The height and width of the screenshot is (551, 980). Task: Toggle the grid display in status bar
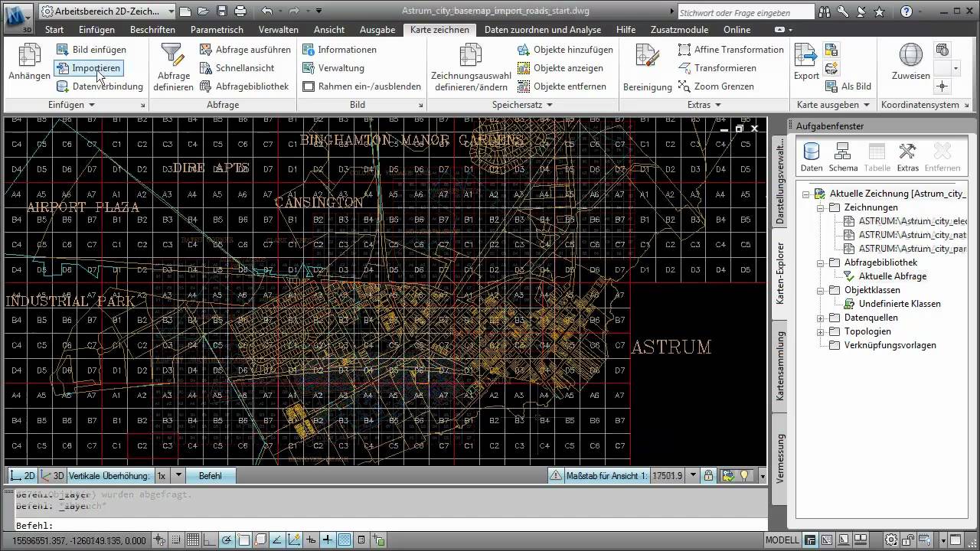pyautogui.click(x=194, y=539)
